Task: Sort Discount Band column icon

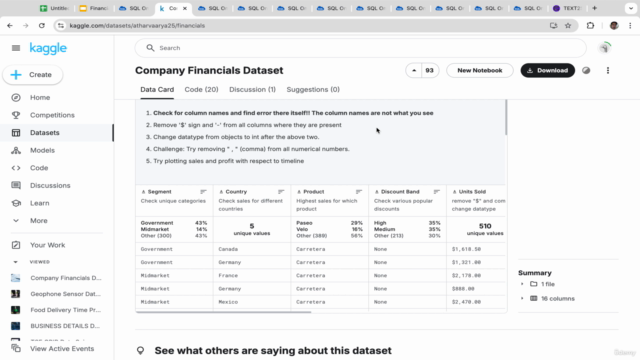Action: (x=436, y=192)
